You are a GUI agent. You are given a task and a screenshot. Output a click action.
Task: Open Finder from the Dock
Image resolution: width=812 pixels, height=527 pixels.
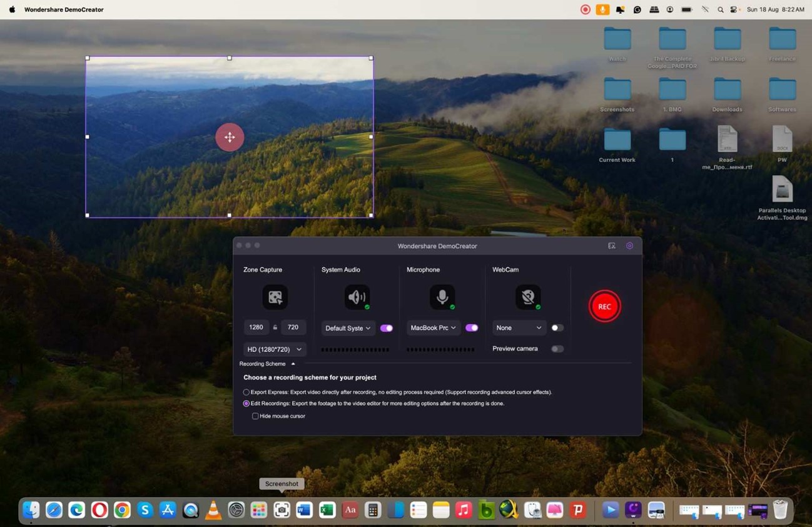point(31,510)
